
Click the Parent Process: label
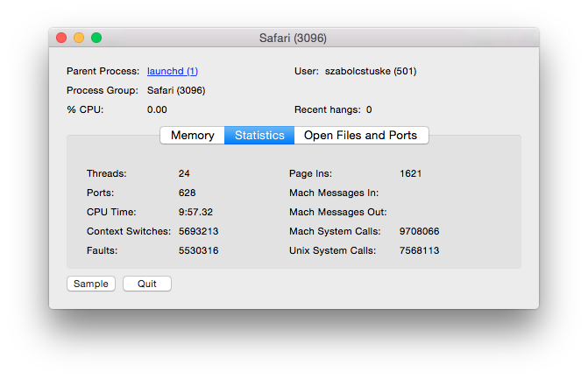pos(103,71)
